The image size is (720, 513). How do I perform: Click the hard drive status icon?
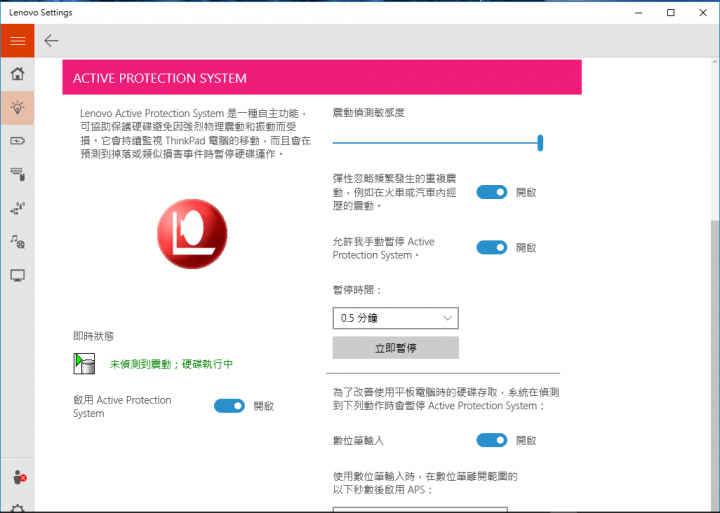84,364
